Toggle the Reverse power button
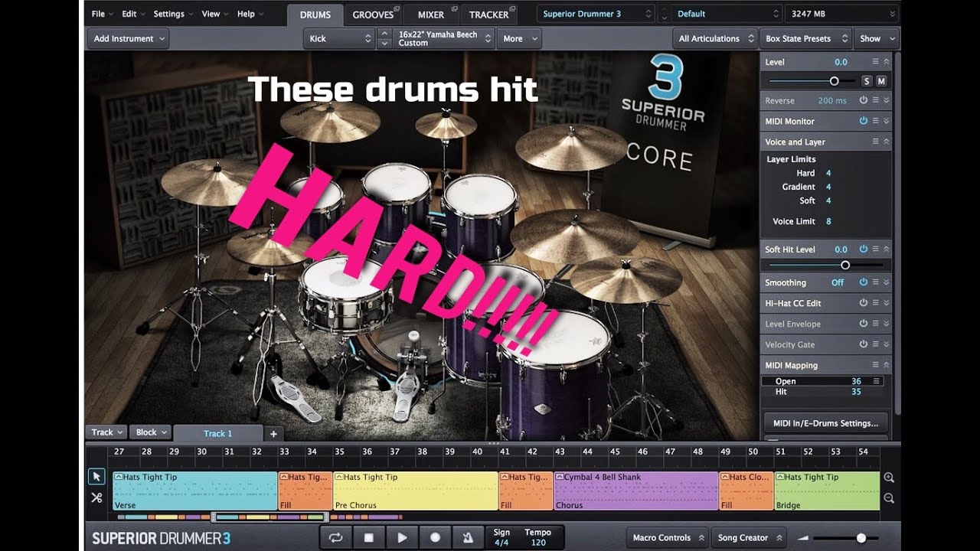This screenshot has height=551, width=980. click(x=864, y=100)
